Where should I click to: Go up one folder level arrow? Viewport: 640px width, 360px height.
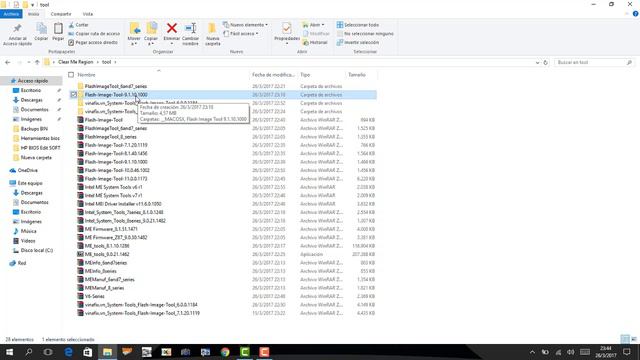[x=37, y=62]
